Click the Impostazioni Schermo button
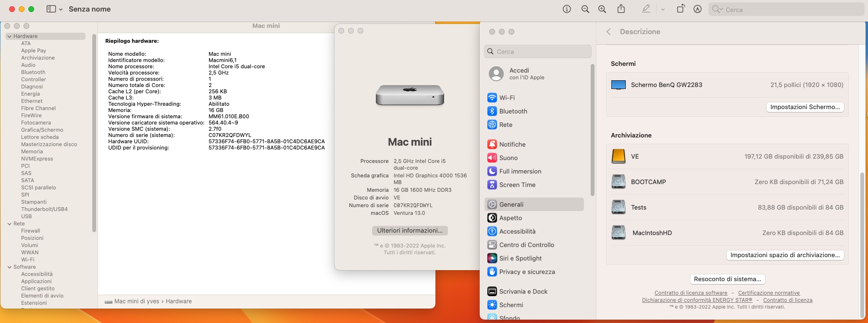The image size is (868, 323). tap(805, 107)
